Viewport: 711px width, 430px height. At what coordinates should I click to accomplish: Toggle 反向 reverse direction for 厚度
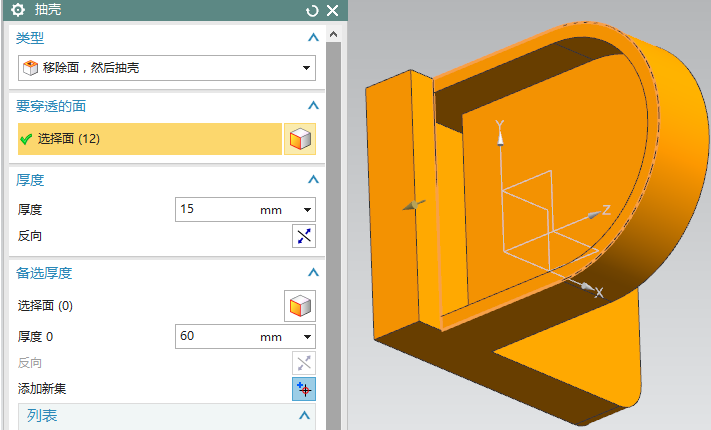point(303,236)
